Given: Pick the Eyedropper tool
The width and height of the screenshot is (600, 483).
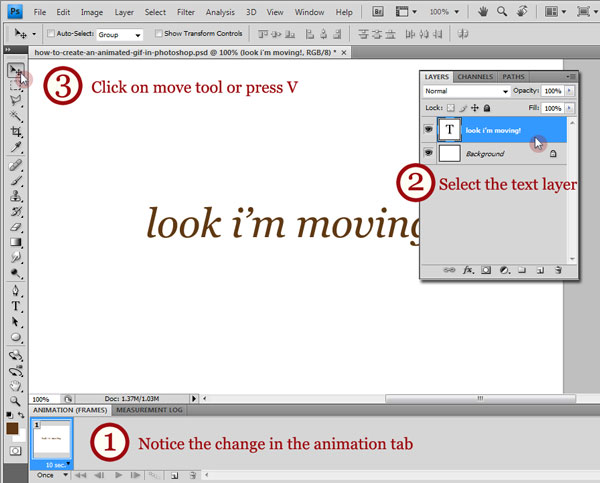Looking at the screenshot, I should click(16, 147).
